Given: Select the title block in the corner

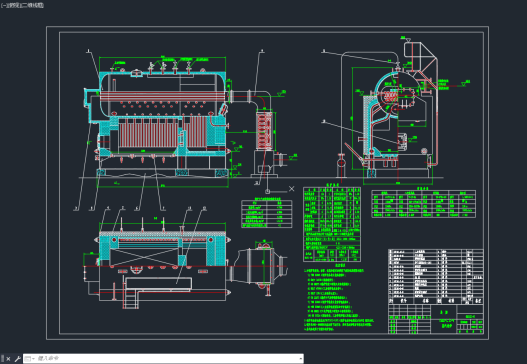Looking at the screenshot, I should tap(436, 319).
